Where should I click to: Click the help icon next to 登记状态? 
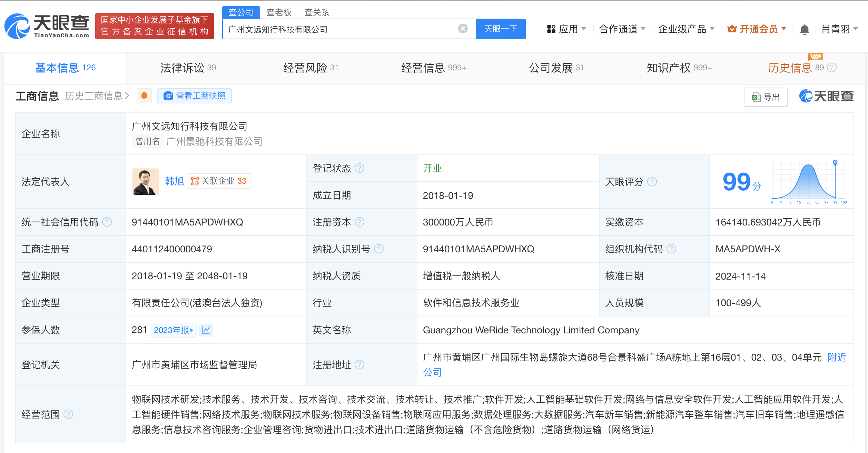(x=359, y=168)
